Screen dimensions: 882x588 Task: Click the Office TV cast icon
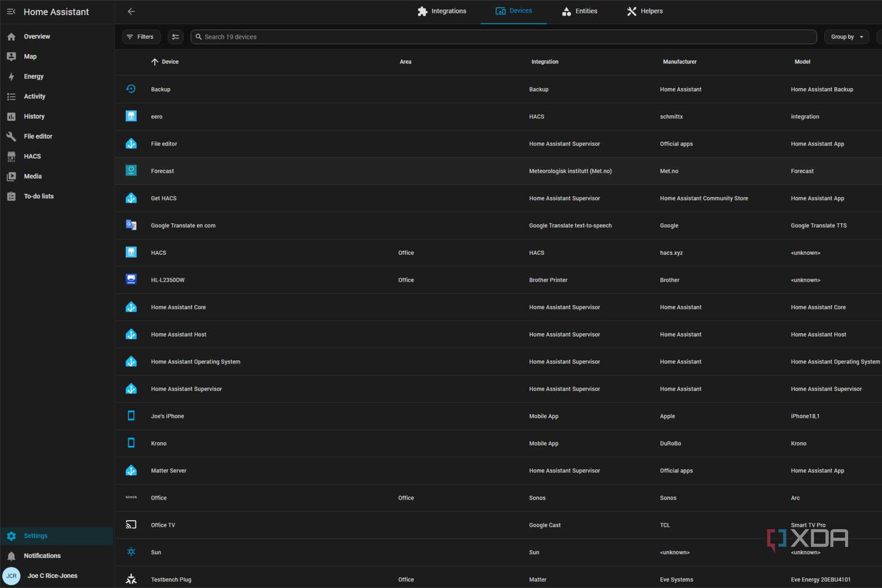pyautogui.click(x=131, y=524)
